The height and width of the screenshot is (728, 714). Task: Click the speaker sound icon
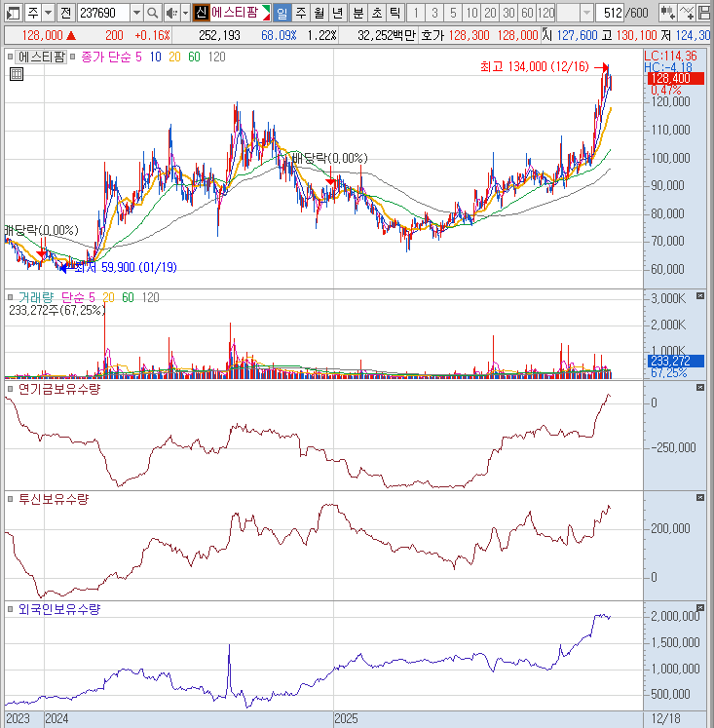click(170, 13)
